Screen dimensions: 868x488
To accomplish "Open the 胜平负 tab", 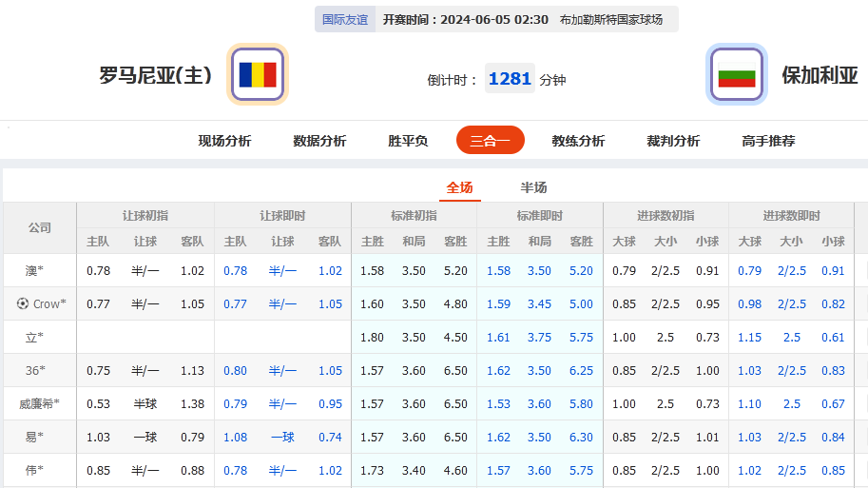I will [x=408, y=141].
